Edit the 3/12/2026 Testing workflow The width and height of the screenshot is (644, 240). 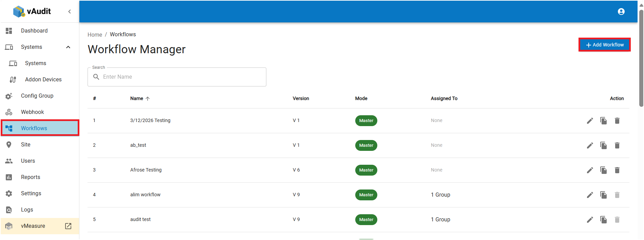click(590, 121)
